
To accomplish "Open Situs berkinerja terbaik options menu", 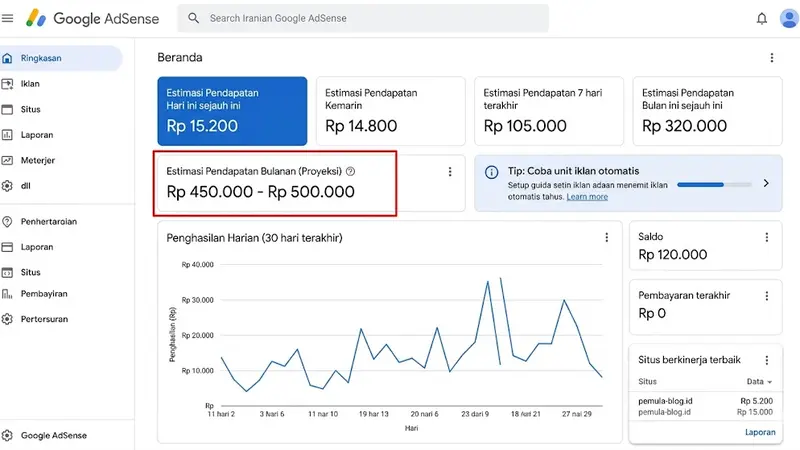I will pos(766,360).
